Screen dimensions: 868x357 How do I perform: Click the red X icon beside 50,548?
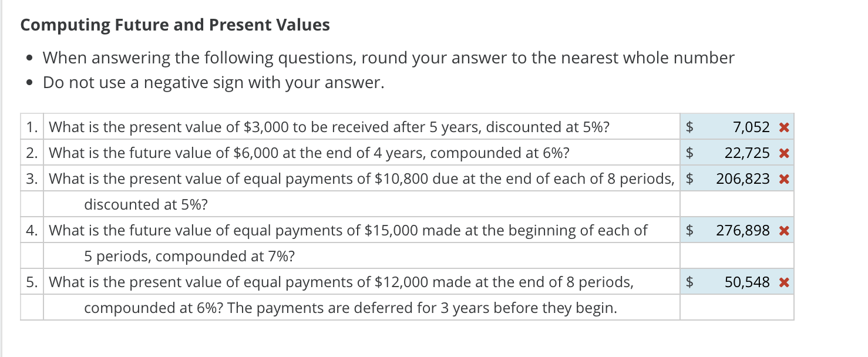pyautogui.click(x=783, y=282)
